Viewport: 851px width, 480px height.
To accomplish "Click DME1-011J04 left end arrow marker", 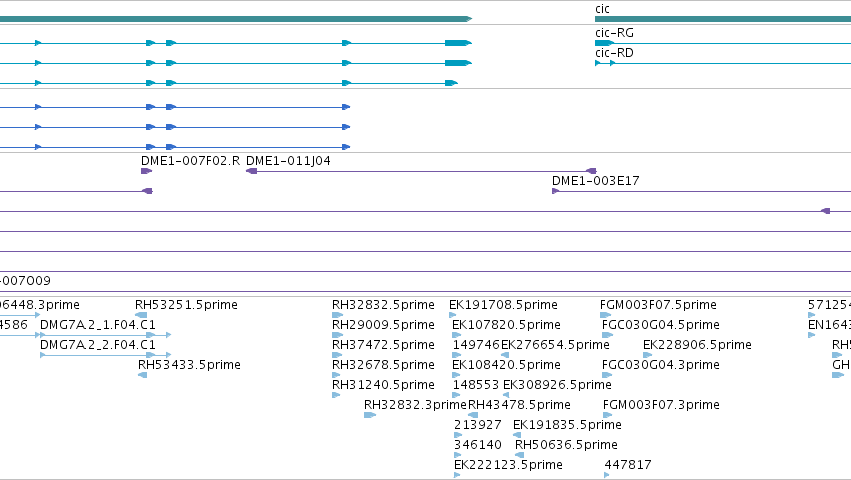I will (x=251, y=171).
